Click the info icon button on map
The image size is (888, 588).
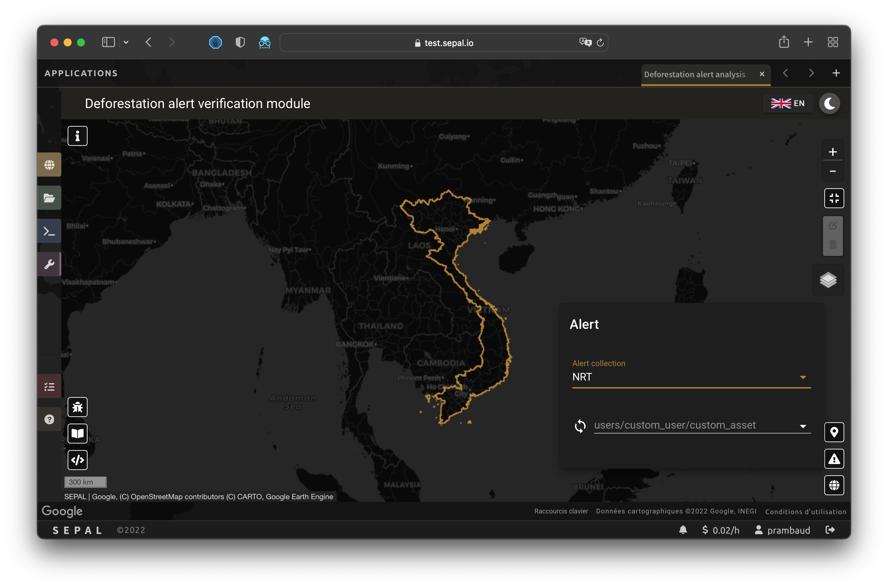(x=77, y=136)
